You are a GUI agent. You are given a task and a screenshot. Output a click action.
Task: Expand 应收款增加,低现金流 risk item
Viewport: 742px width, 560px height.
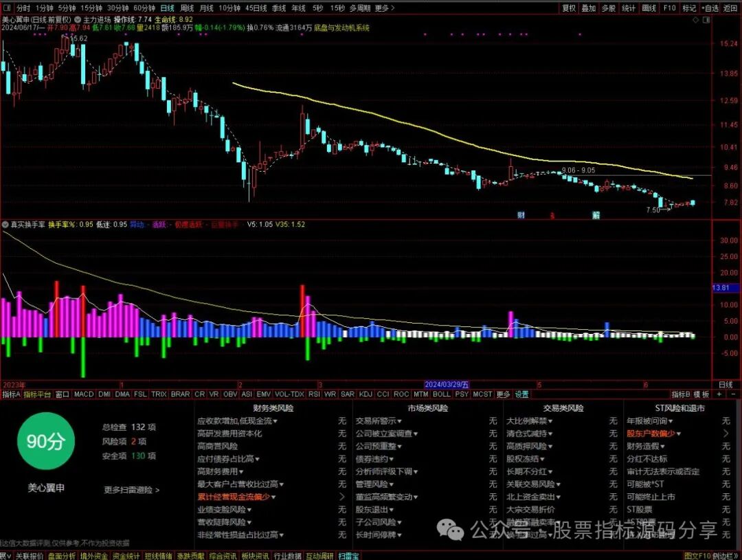pyautogui.click(x=237, y=421)
